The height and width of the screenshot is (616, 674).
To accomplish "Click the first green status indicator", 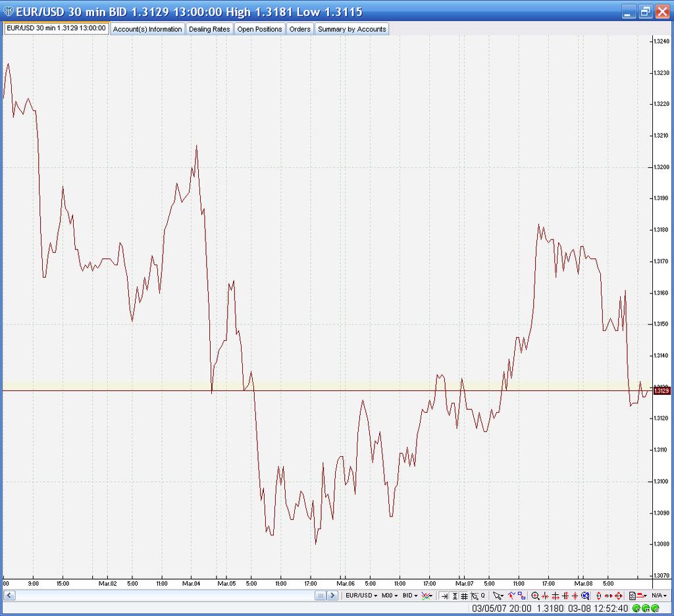I will click(637, 608).
